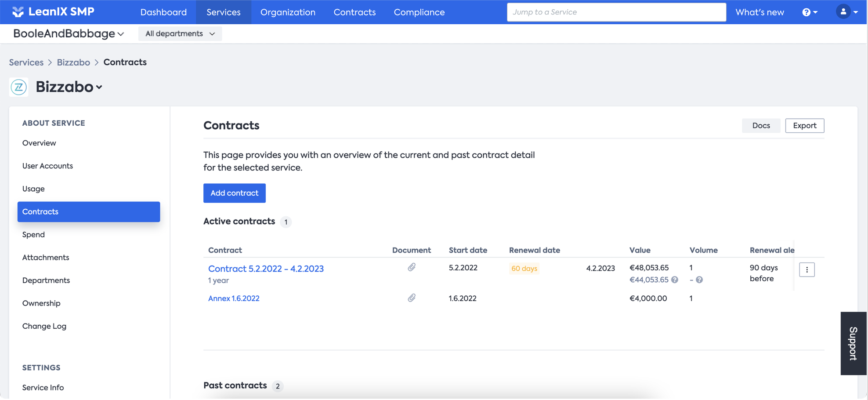Open document paperclip for Annex 1.6.2022
This screenshot has height=400, width=868.
412,298
